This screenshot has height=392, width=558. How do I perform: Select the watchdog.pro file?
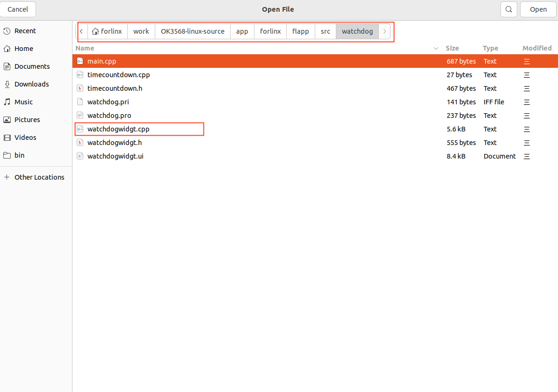coord(109,116)
